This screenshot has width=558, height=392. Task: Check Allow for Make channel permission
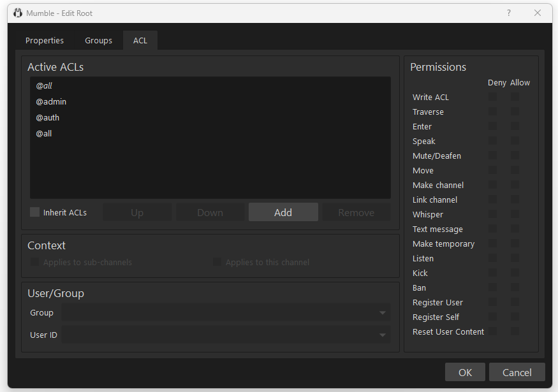tap(515, 185)
